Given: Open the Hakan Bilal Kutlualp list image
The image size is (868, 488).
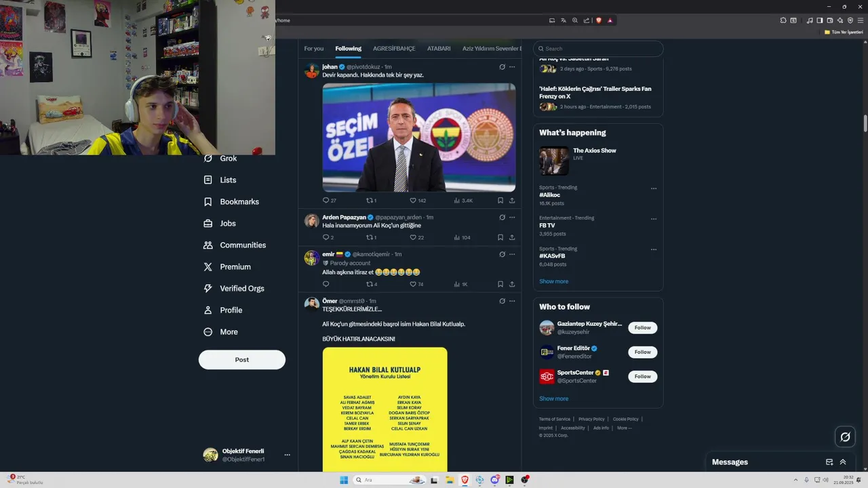Looking at the screenshot, I should 385,409.
